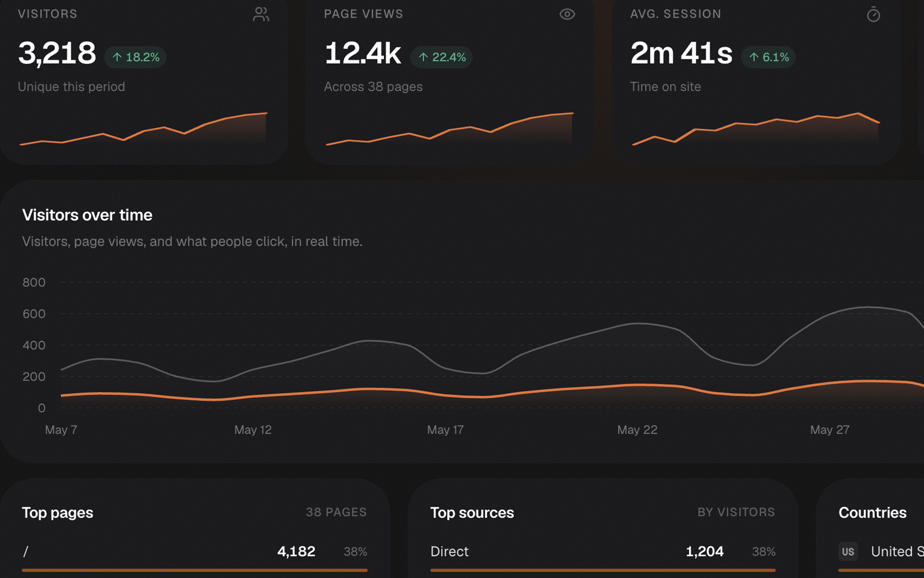
Task: Click the 3,218 visitors count
Action: point(57,53)
